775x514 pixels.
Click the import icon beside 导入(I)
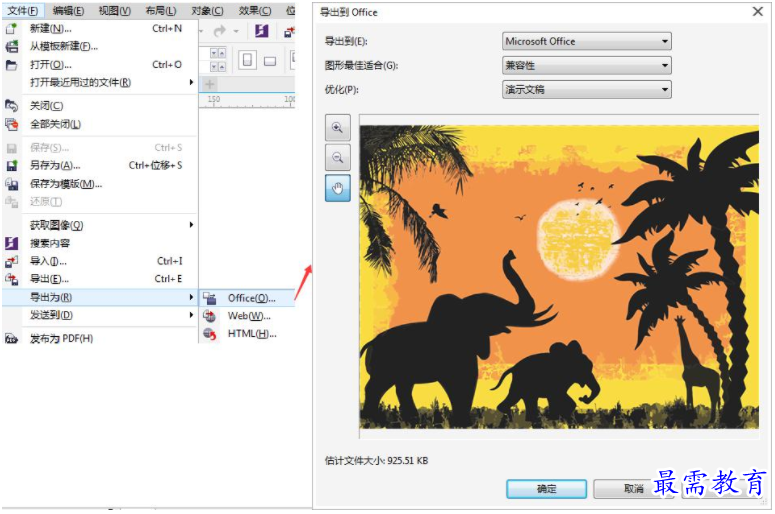(11, 261)
